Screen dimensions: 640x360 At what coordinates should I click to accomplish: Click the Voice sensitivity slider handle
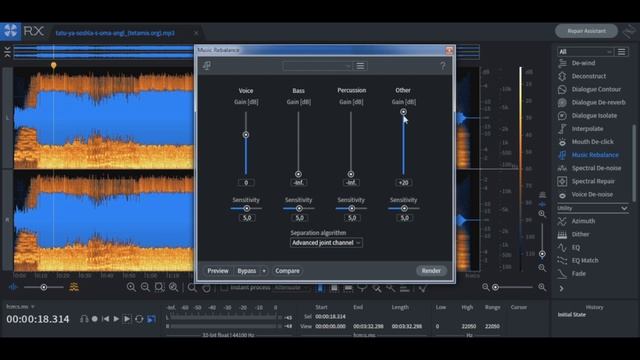(x=247, y=209)
